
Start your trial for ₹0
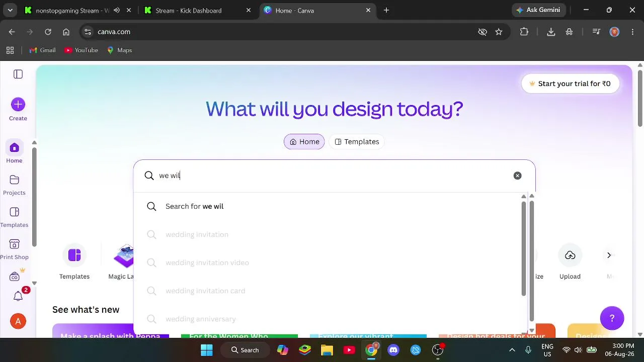click(570, 83)
